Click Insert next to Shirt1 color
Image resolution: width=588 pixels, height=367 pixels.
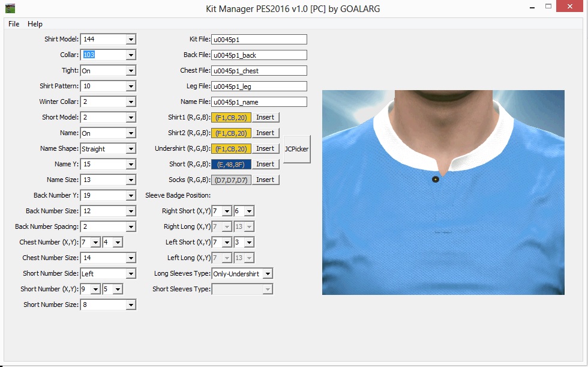coord(266,117)
